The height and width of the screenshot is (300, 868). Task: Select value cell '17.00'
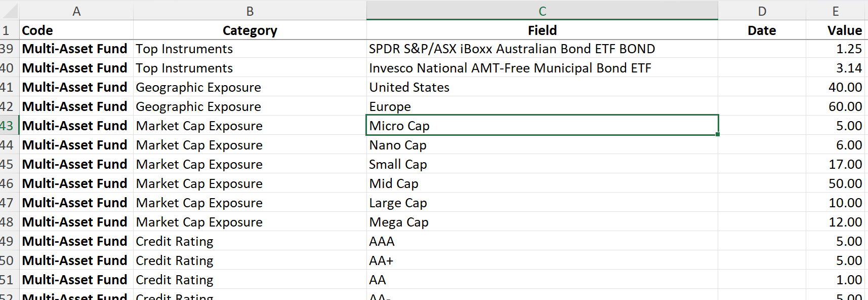[836, 164]
